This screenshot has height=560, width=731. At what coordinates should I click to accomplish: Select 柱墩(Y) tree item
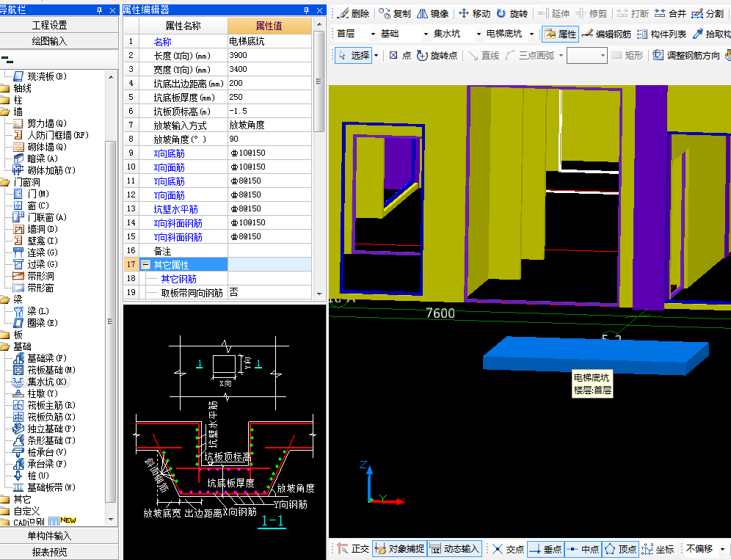coord(36,393)
